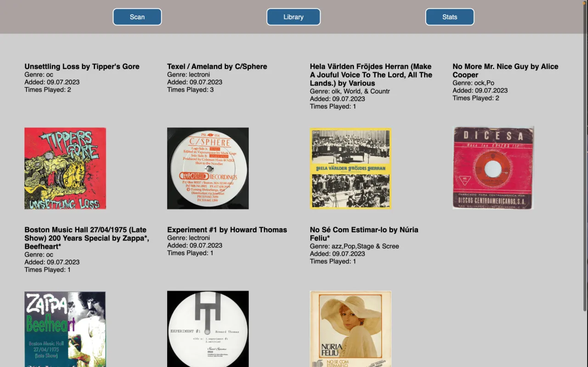The height and width of the screenshot is (367, 588).
Task: Click the vertical page scrollbar
Action: [585, 156]
